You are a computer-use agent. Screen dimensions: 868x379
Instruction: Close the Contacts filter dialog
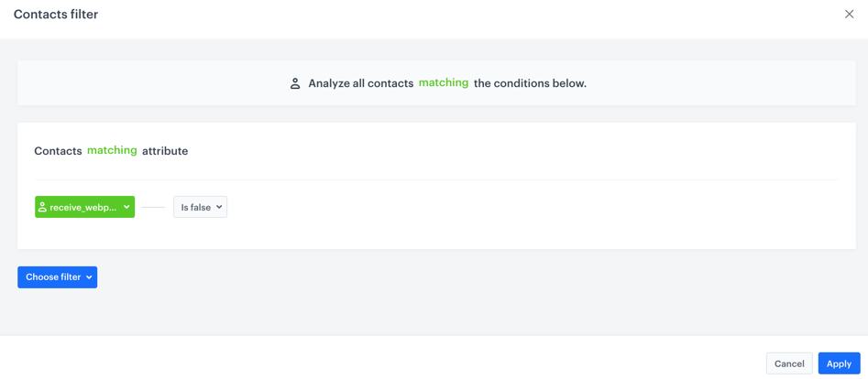[x=849, y=14]
